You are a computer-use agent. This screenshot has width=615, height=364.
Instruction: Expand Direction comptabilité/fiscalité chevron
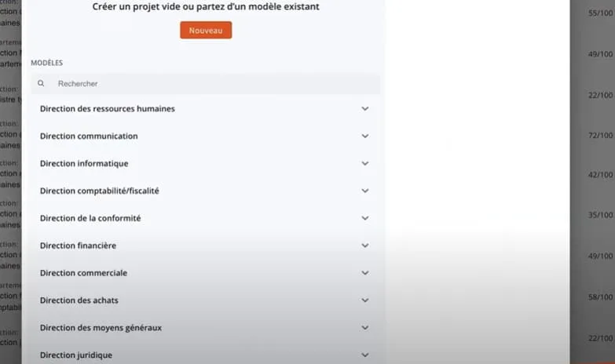pyautogui.click(x=365, y=191)
